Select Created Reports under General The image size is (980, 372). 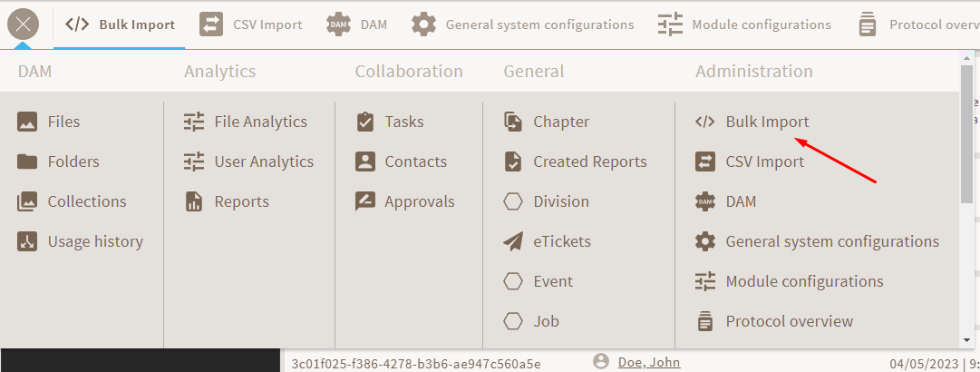point(589,162)
